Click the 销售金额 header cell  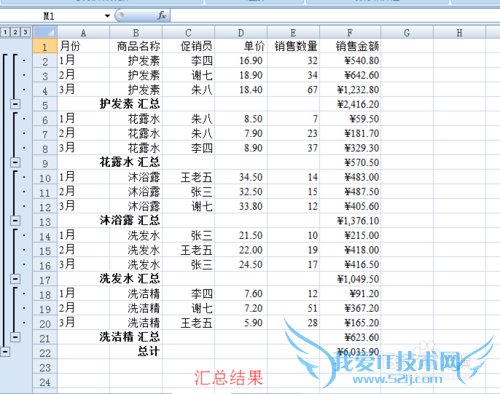(x=350, y=46)
